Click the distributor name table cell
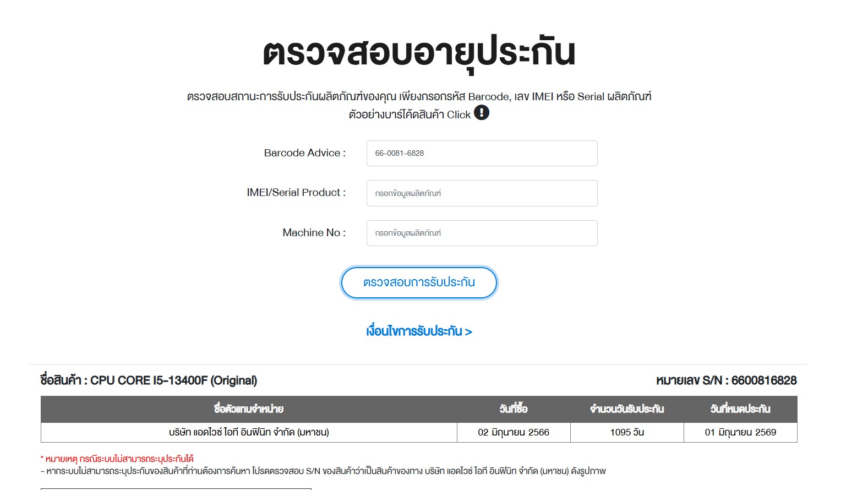 [x=249, y=432]
